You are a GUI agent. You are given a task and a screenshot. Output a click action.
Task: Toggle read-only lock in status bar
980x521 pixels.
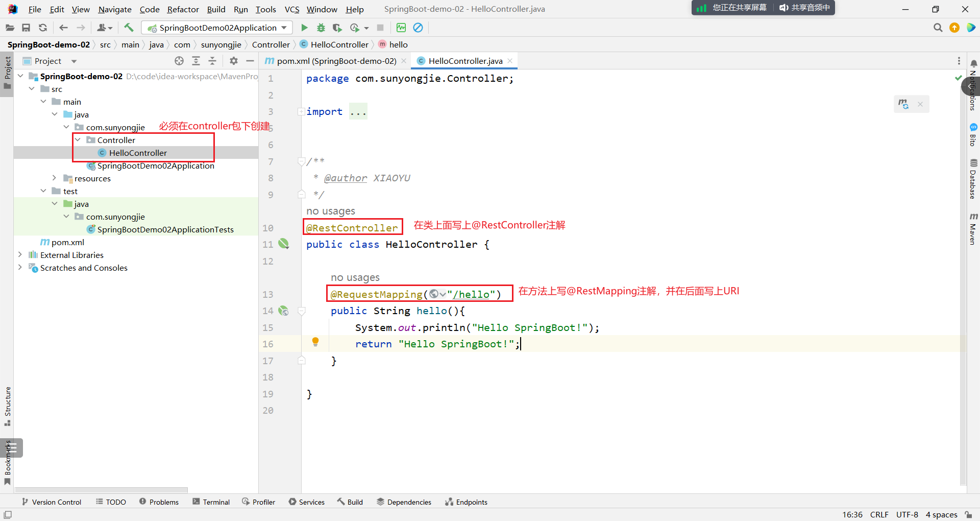pos(968,514)
